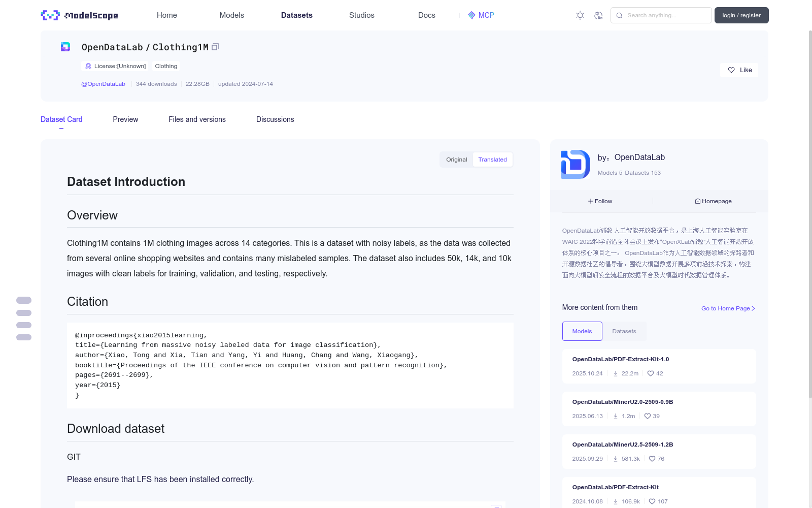The height and width of the screenshot is (508, 812).
Task: Toggle the light/dark theme sun icon
Action: tap(580, 15)
